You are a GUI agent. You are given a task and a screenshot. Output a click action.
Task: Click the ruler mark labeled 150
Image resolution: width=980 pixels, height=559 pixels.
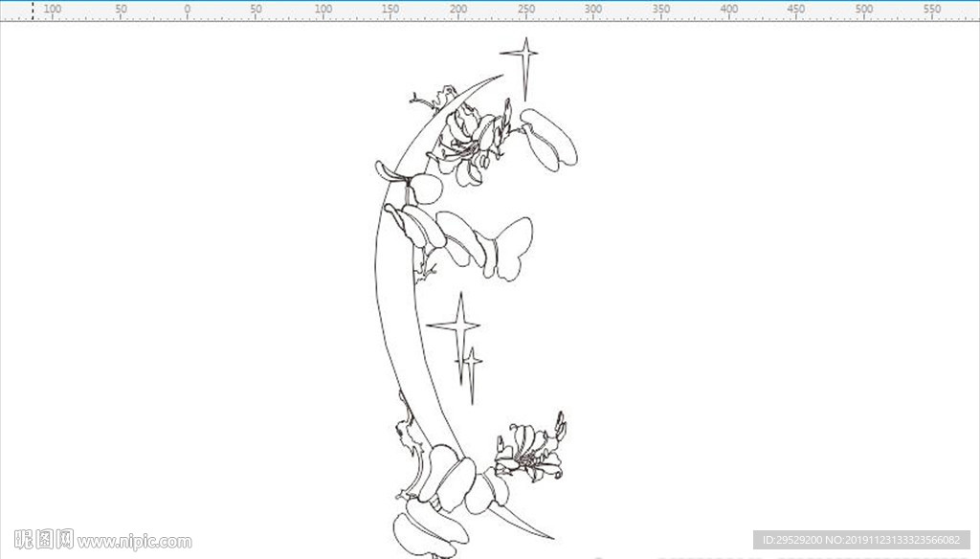pyautogui.click(x=390, y=9)
